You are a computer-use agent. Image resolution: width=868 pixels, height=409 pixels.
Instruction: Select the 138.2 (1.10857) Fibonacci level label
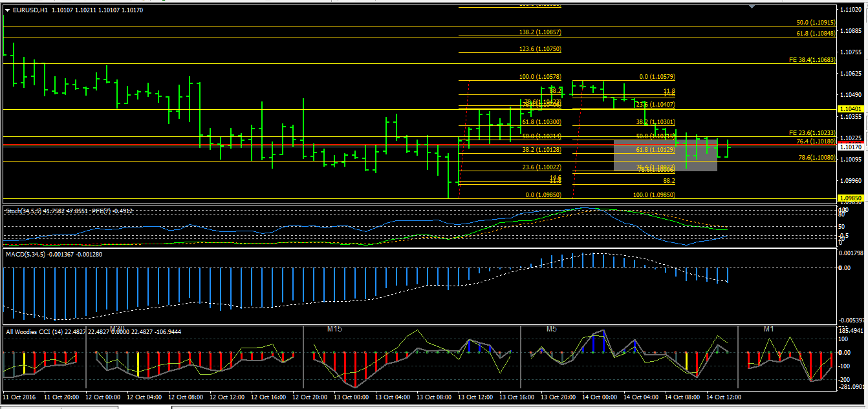pyautogui.click(x=540, y=32)
